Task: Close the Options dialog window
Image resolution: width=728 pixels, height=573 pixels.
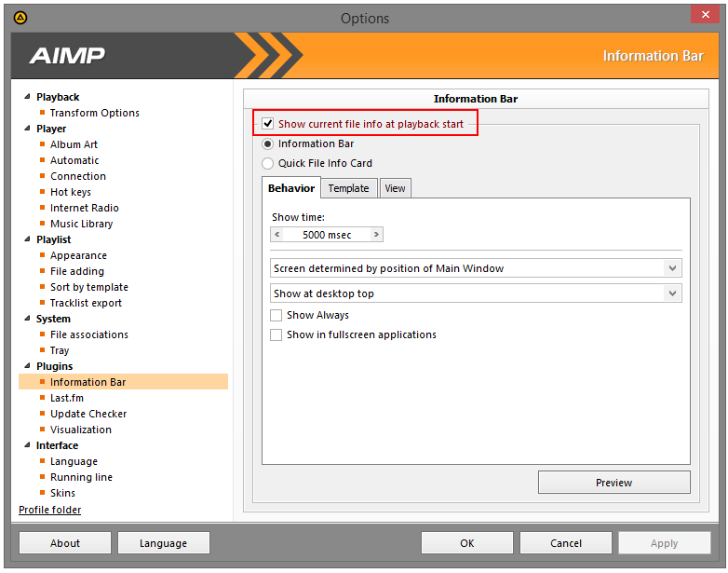Action: click(705, 14)
